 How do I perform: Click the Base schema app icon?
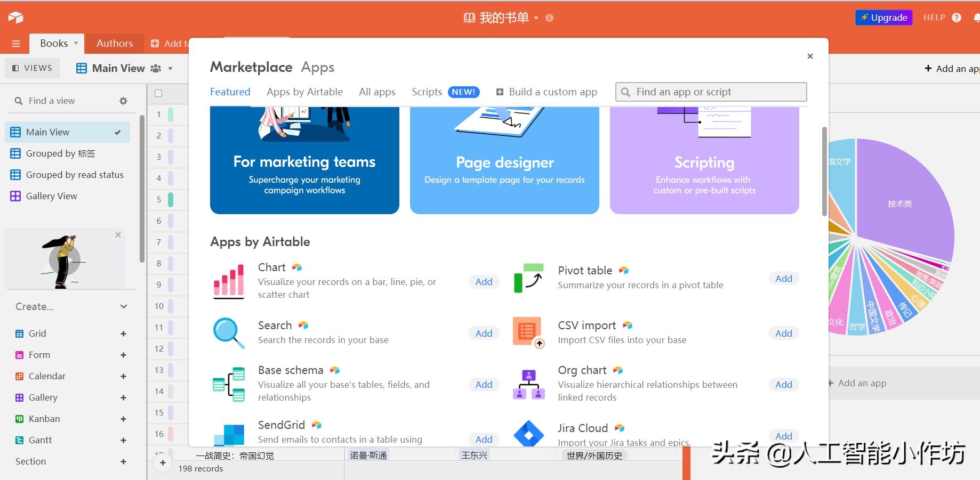[x=229, y=384]
